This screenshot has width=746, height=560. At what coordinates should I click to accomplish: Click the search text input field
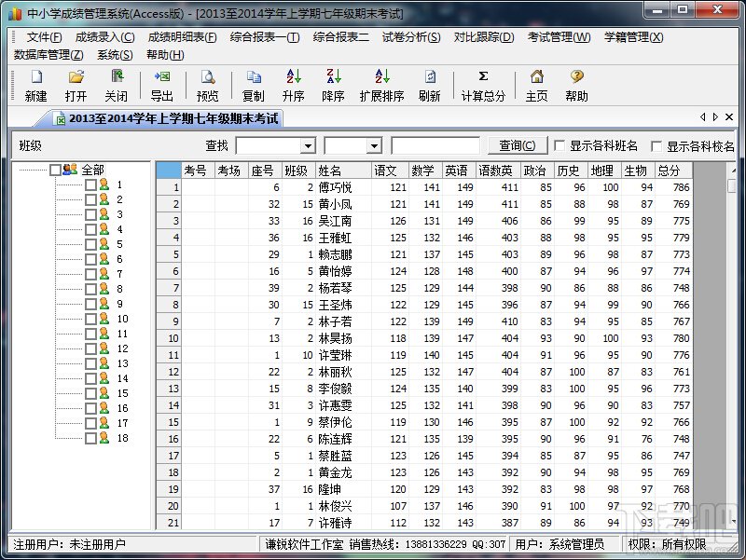(435, 145)
